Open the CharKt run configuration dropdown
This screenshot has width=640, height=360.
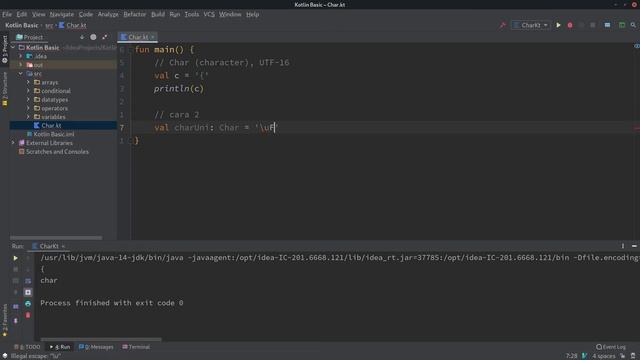pyautogui.click(x=530, y=25)
